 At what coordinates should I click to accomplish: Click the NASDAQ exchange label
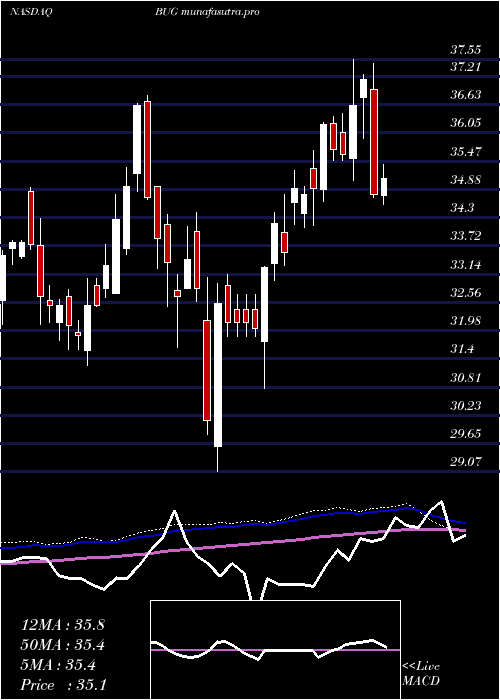click(x=31, y=12)
